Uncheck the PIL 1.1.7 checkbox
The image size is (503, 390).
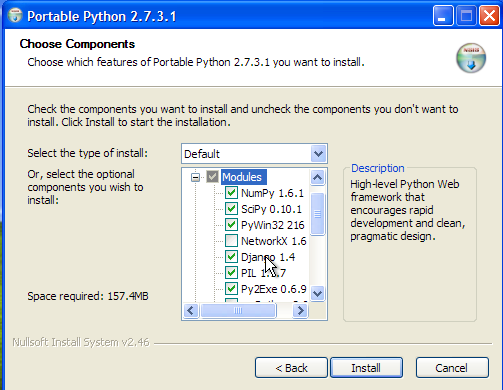click(x=231, y=273)
